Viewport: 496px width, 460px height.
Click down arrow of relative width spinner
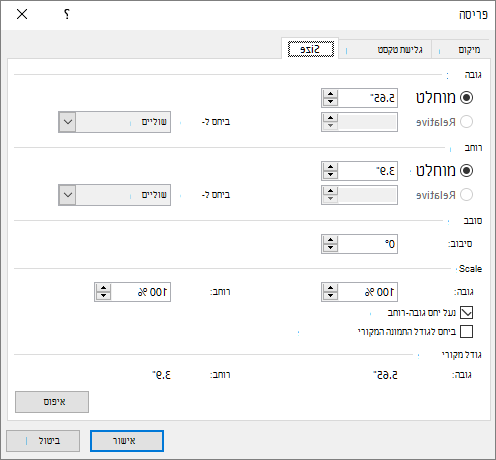click(x=330, y=199)
